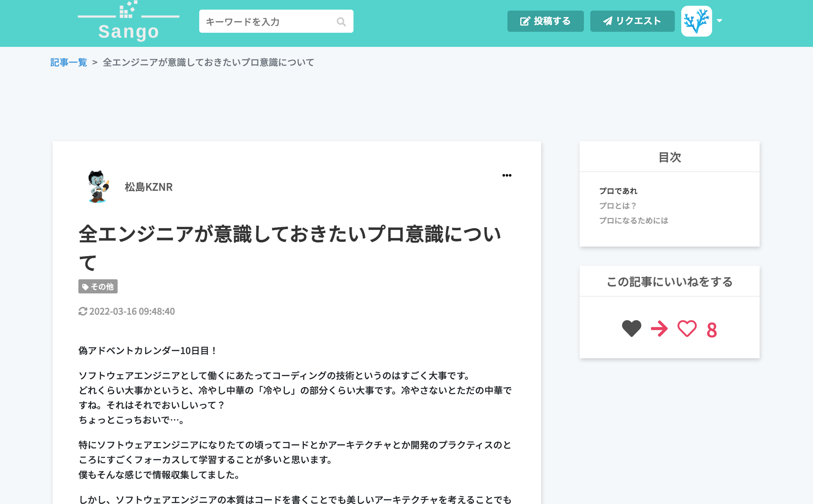
Task: Click the search magnifier icon
Action: click(x=341, y=22)
